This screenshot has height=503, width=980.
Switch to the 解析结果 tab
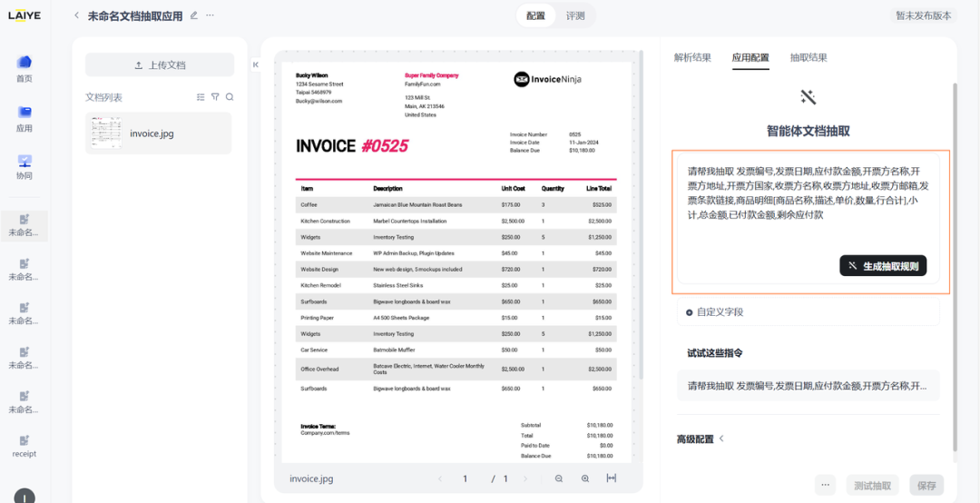pyautogui.click(x=692, y=57)
